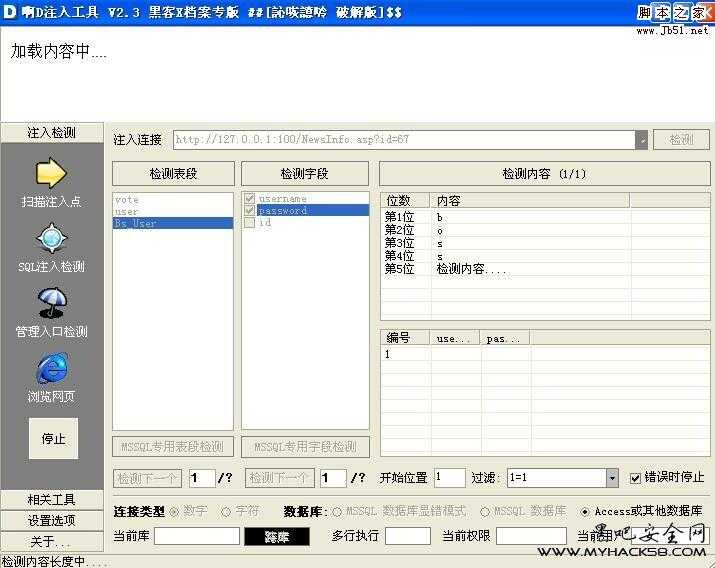Click the 当前库 input field
715x568 pixels.
[x=197, y=536]
